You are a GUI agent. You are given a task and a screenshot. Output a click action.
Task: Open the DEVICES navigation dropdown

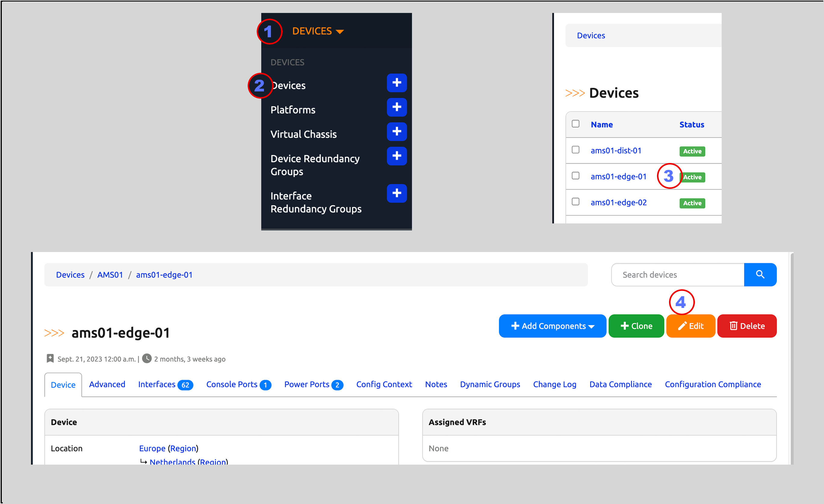(317, 31)
